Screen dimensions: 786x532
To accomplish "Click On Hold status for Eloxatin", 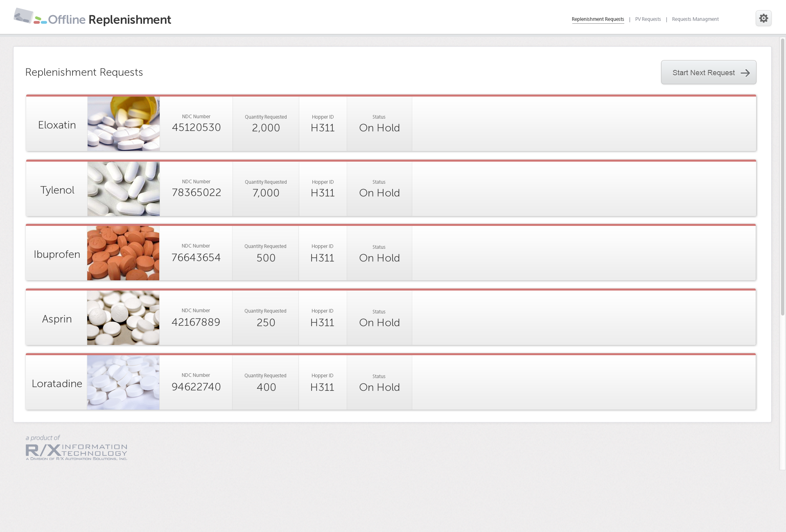I will (379, 128).
